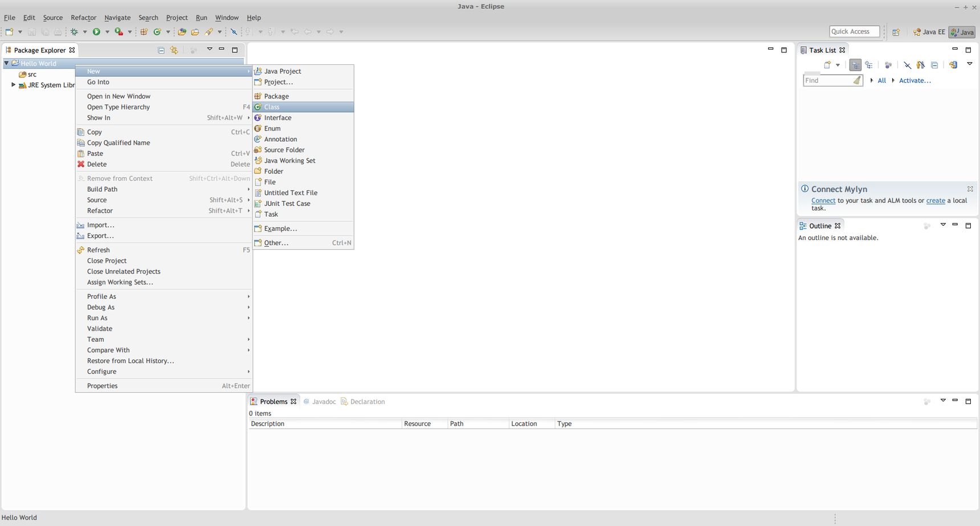The width and height of the screenshot is (980, 526).
Task: Expand the Run As submenu
Action: [164, 318]
